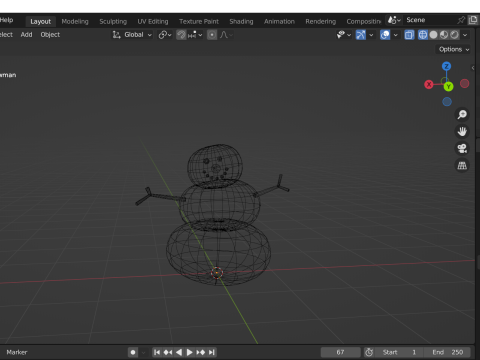
Task: Toggle the camera view icon
Action: click(x=462, y=148)
